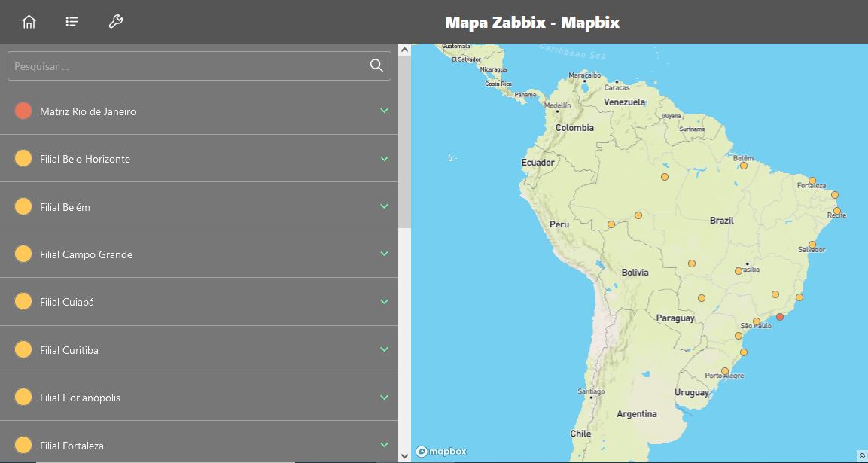
Task: Click map marker at São Paulo
Action: click(x=756, y=321)
